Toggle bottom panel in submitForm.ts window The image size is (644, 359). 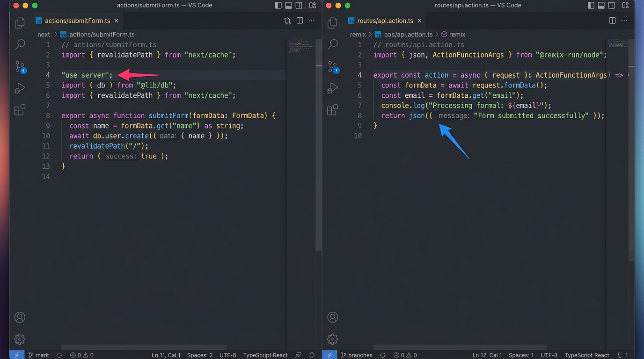pyautogui.click(x=289, y=6)
